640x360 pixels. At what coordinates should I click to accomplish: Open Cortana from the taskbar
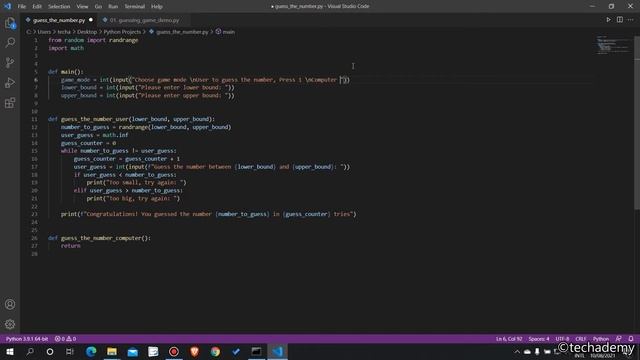(x=50, y=351)
